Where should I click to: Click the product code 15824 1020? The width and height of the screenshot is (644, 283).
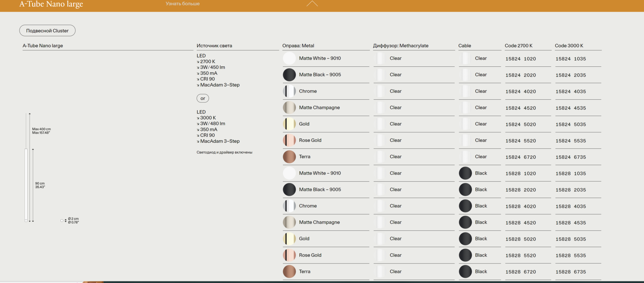pyautogui.click(x=521, y=59)
